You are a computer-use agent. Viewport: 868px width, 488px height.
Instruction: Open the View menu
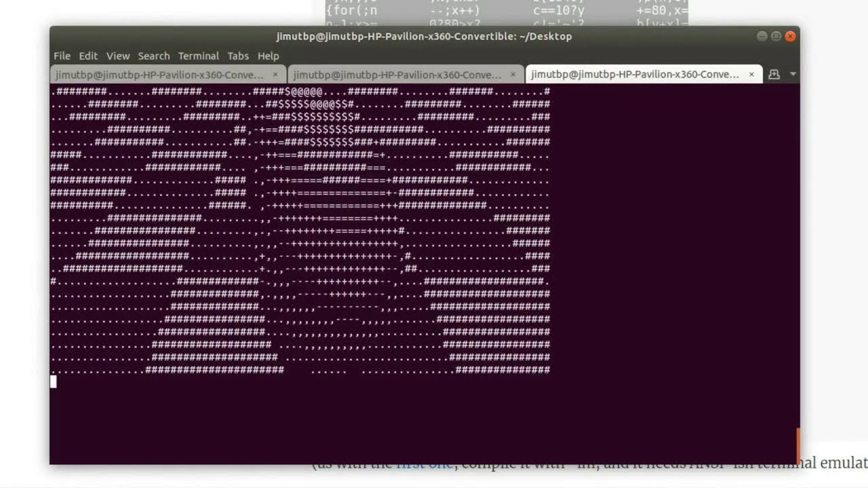point(117,56)
